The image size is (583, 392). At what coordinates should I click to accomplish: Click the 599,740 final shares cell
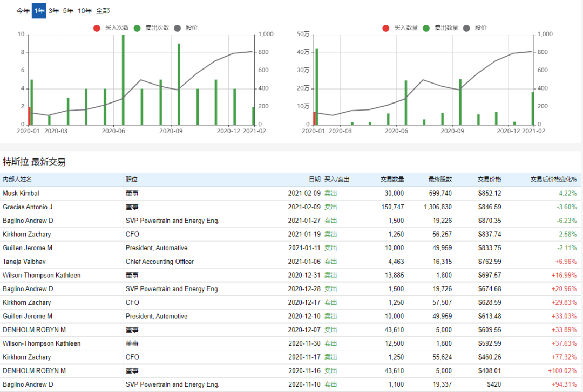point(440,193)
